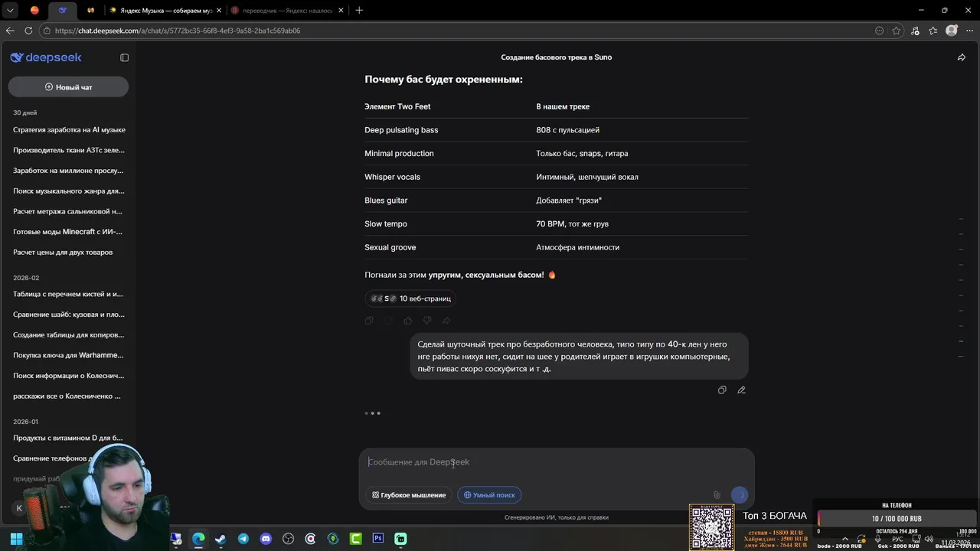
Task: Reload the page with refresh icon
Action: pyautogui.click(x=28, y=31)
